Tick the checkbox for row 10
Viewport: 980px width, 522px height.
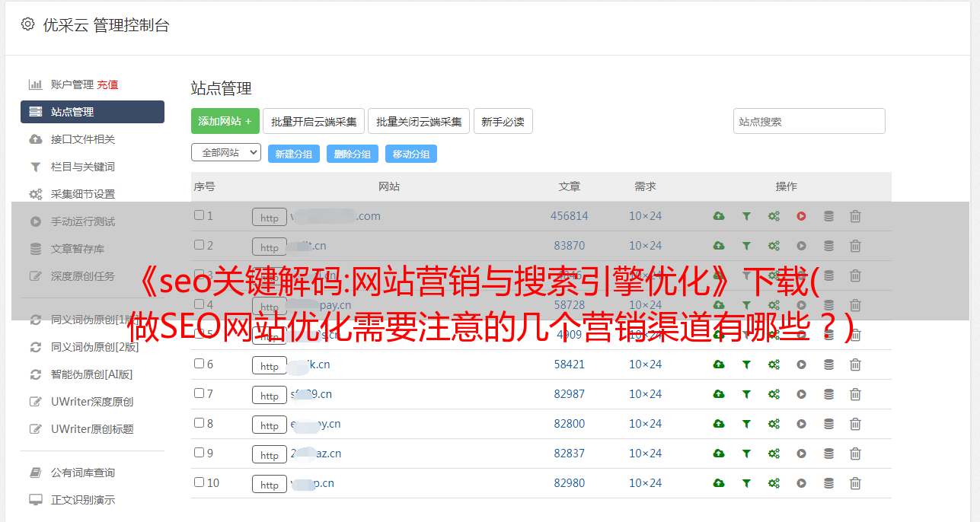coord(199,482)
